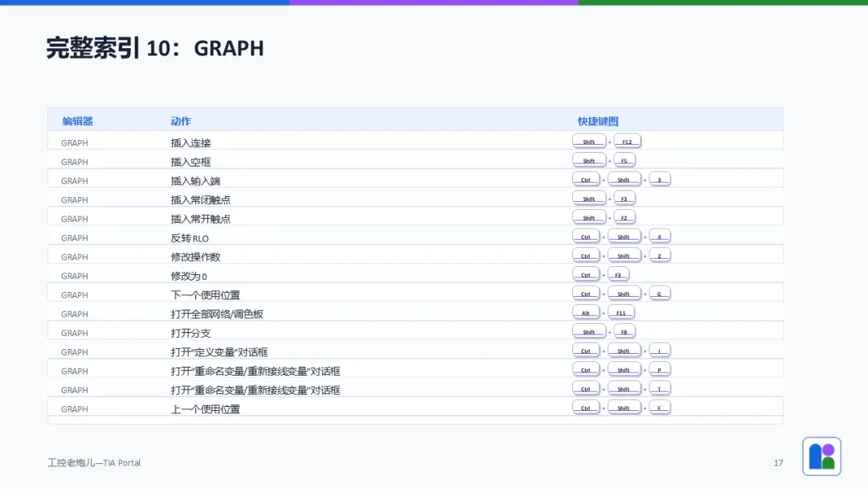The width and height of the screenshot is (868, 489).
Task: Click the P key cap
Action: click(x=659, y=370)
